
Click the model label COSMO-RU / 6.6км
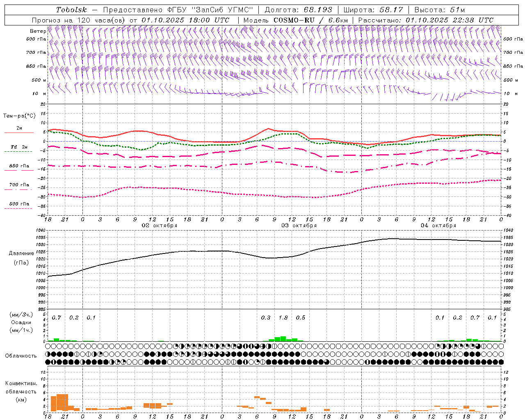[x=311, y=20]
